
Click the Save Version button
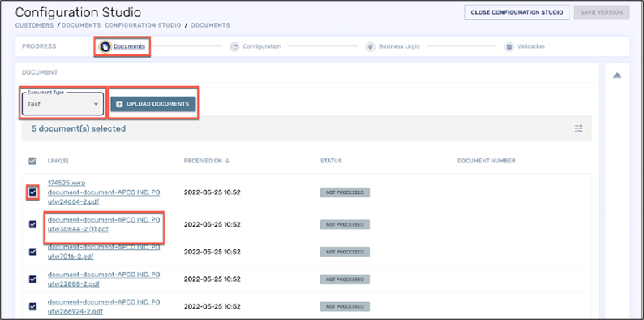(x=602, y=12)
